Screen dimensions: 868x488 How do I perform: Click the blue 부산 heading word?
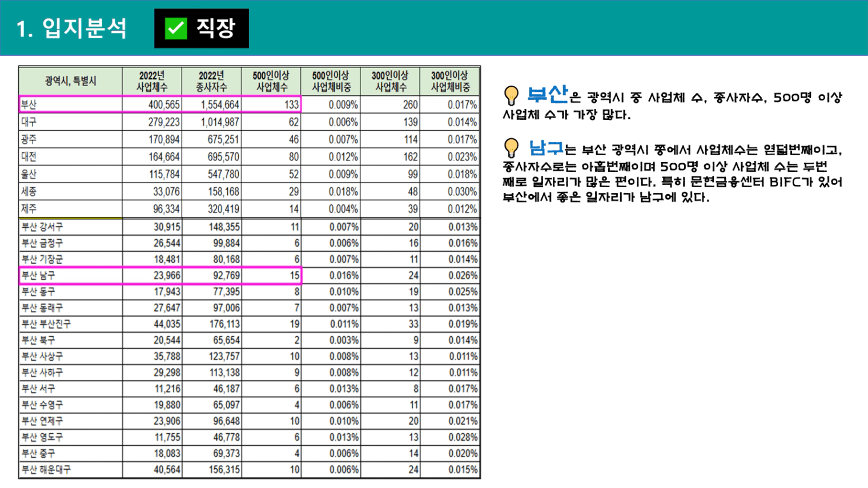547,94
